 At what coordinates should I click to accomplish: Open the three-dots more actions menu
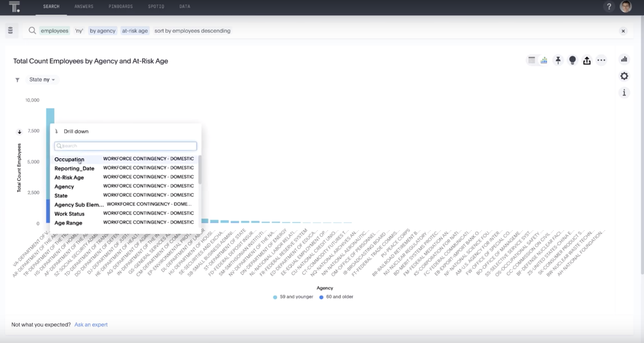[x=601, y=60]
